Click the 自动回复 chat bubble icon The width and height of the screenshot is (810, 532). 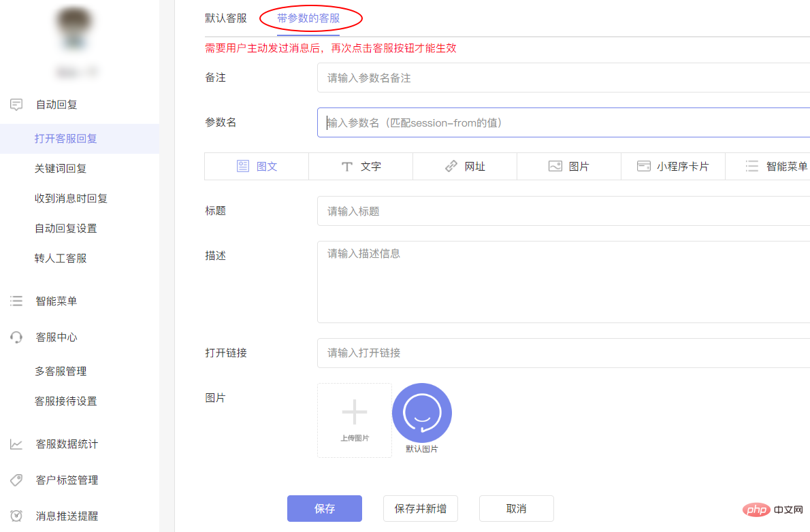pyautogui.click(x=16, y=105)
